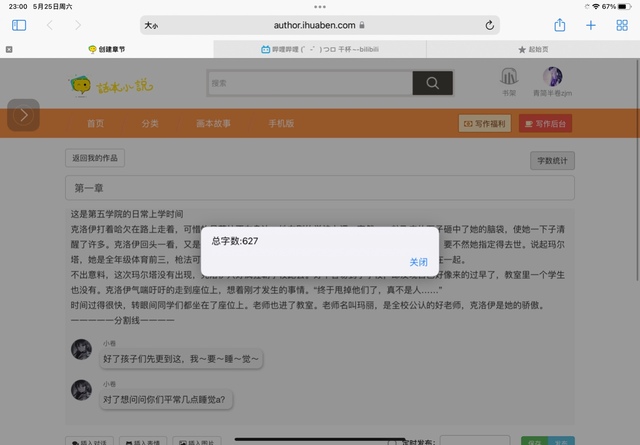Click the search magnifier button
640x445 pixels.
432,84
